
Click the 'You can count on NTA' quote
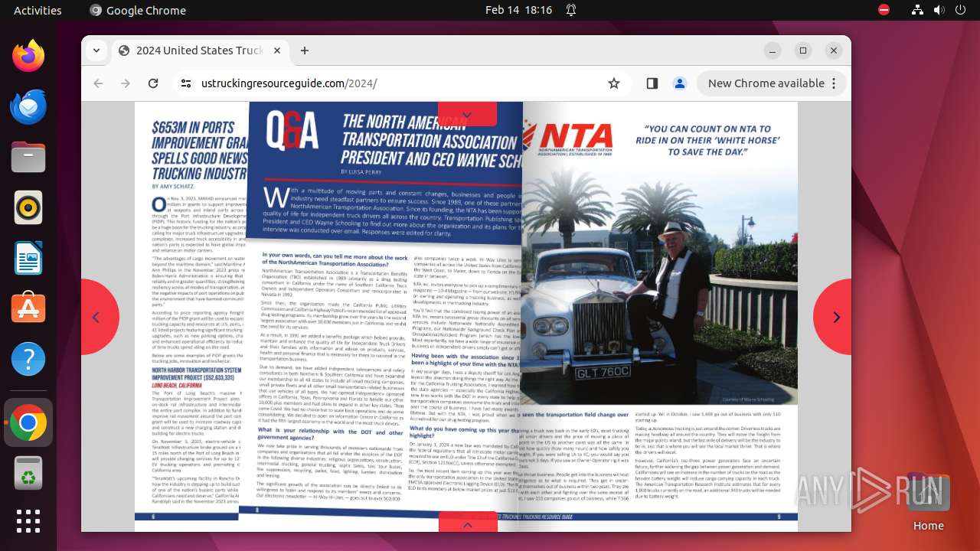point(707,141)
